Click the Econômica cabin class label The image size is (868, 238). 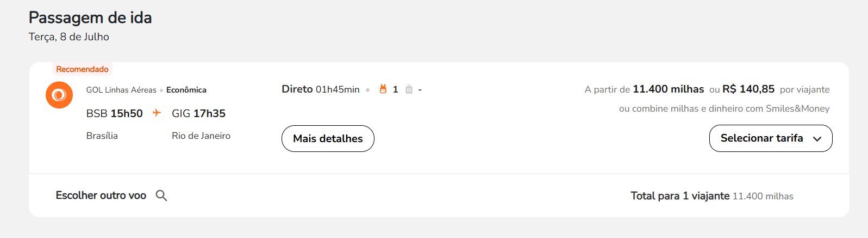point(186,90)
